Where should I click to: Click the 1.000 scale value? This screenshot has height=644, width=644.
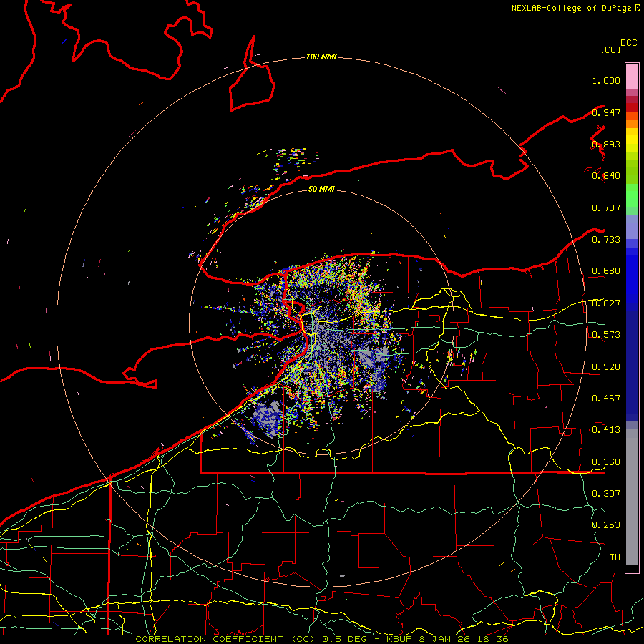click(x=606, y=80)
